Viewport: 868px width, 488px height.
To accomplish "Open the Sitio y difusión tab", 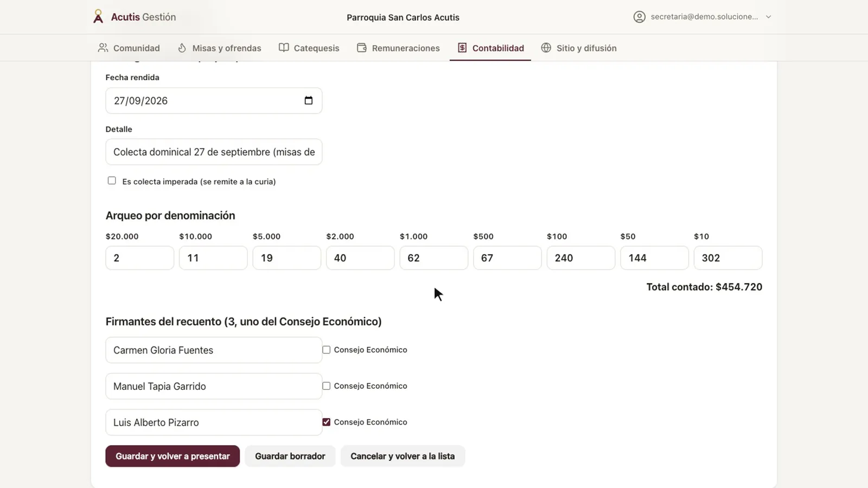I will tap(579, 48).
